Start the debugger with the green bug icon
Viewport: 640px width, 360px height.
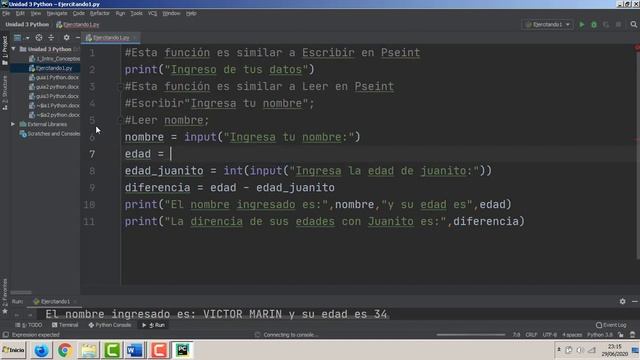[594, 24]
